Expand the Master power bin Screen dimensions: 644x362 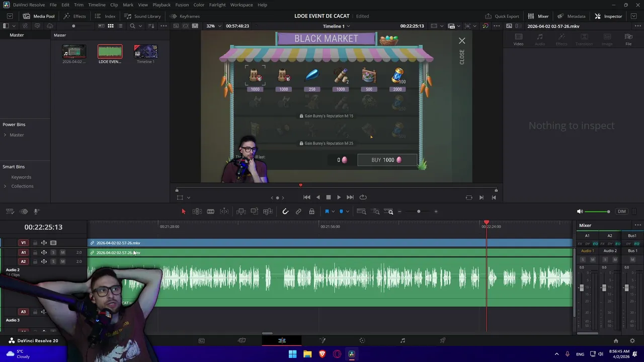5,135
